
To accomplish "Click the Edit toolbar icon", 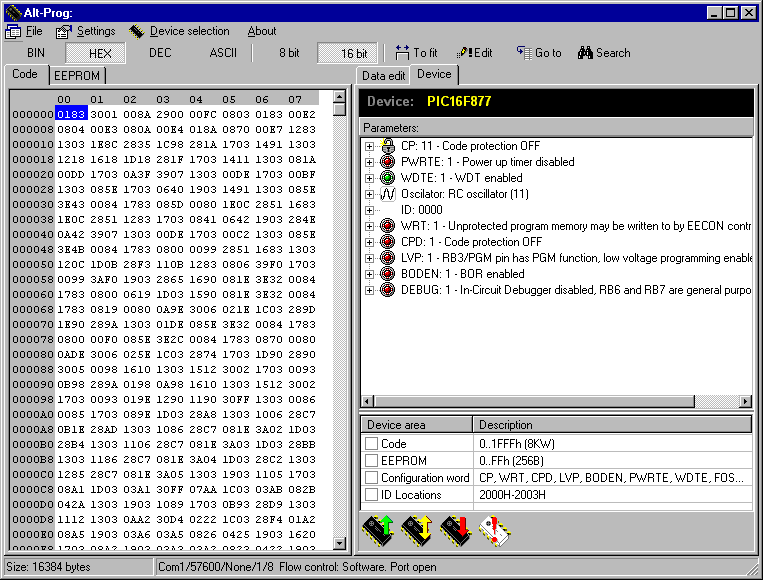I will [x=464, y=53].
